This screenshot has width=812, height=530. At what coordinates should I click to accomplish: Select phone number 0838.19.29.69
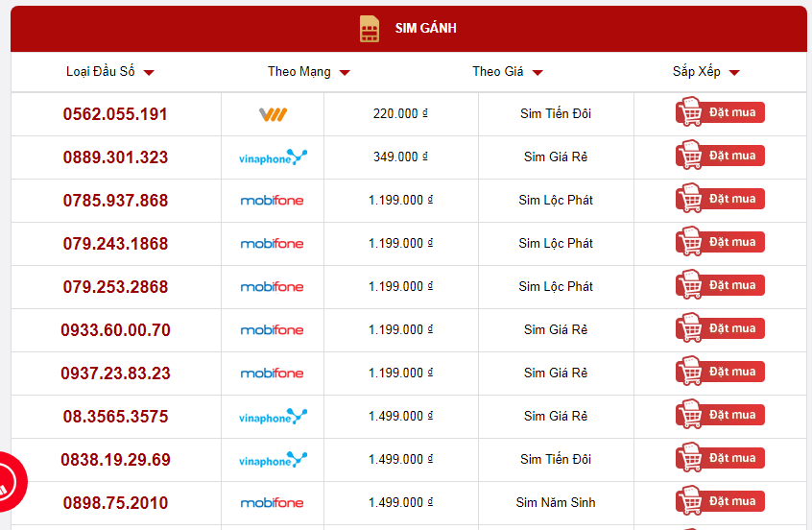click(115, 460)
